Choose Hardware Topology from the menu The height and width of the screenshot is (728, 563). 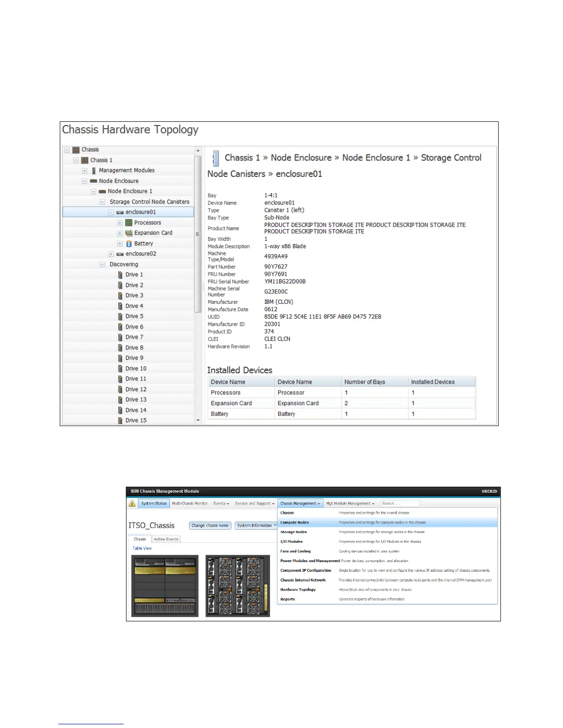tap(388, 590)
